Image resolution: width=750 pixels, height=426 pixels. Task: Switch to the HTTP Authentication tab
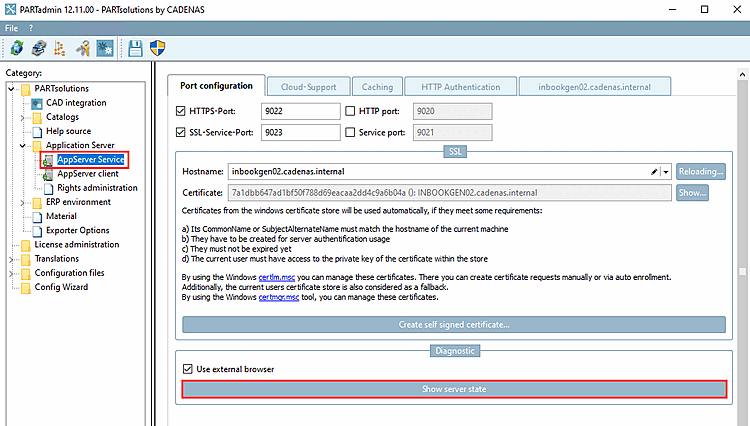(x=461, y=87)
